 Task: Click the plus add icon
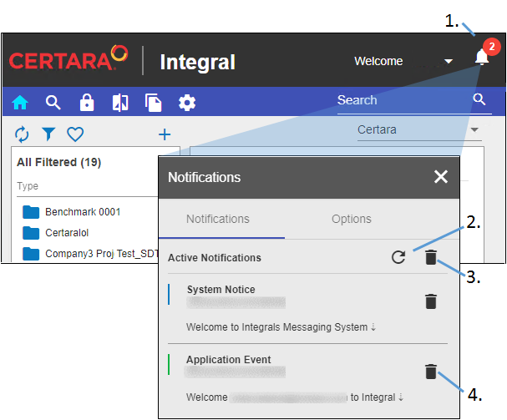[x=165, y=134]
